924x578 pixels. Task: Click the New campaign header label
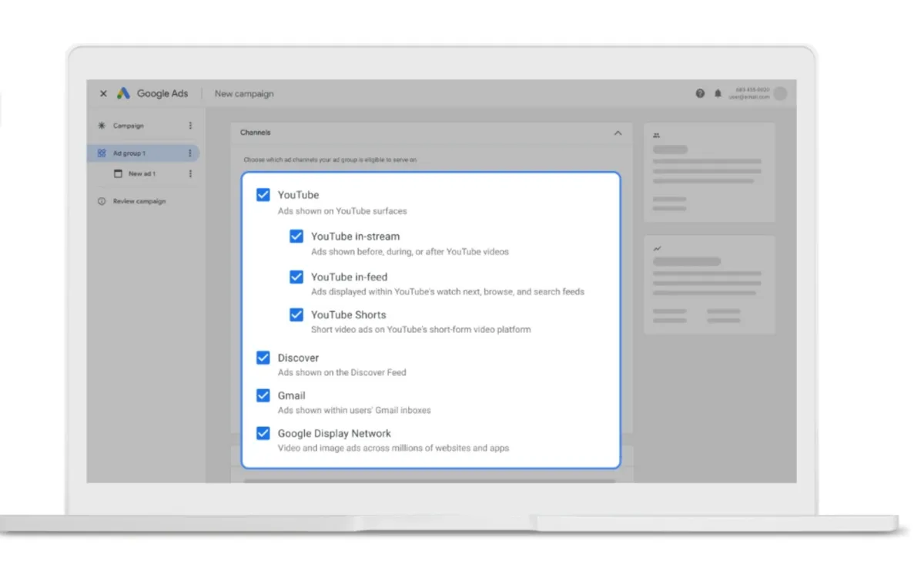coord(243,93)
